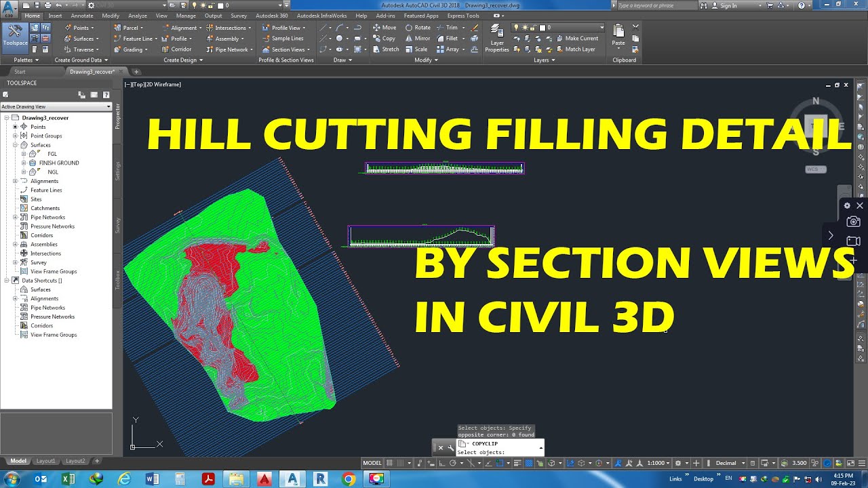Select the Stretch tool
This screenshot has width=868, height=488.
click(386, 49)
